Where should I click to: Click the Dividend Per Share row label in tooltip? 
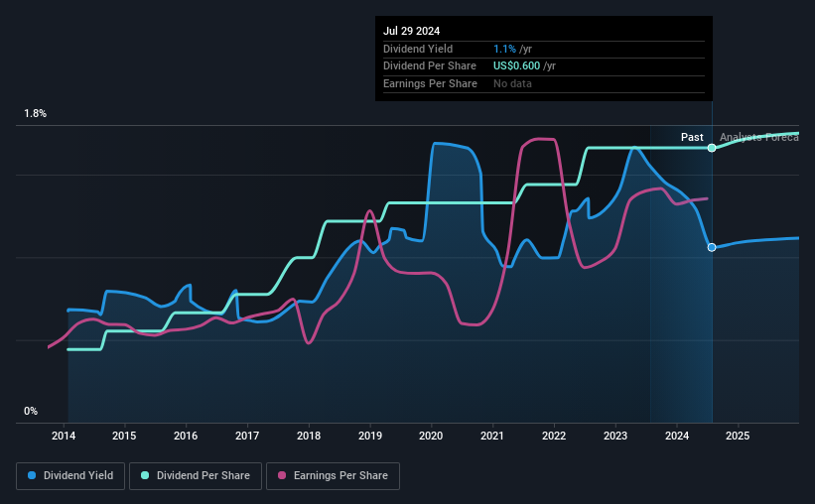pos(430,66)
